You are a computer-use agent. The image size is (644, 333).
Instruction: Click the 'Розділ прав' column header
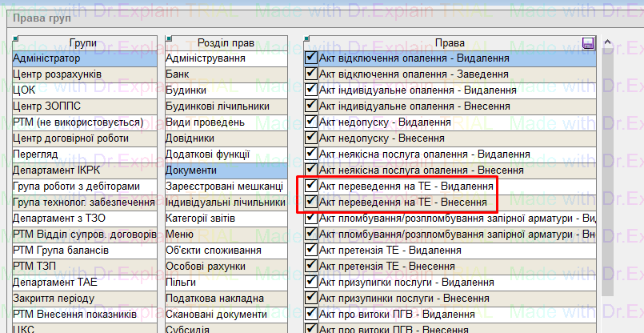tap(225, 42)
